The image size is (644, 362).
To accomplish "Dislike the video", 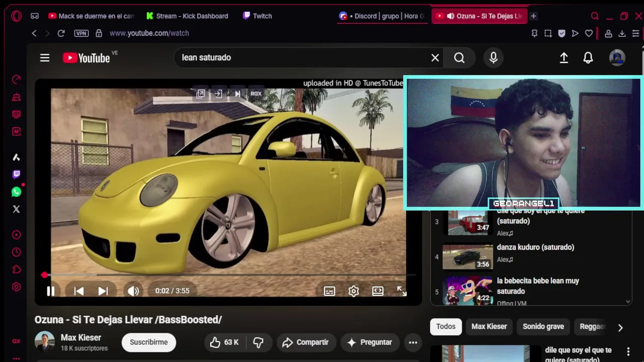I will (259, 342).
